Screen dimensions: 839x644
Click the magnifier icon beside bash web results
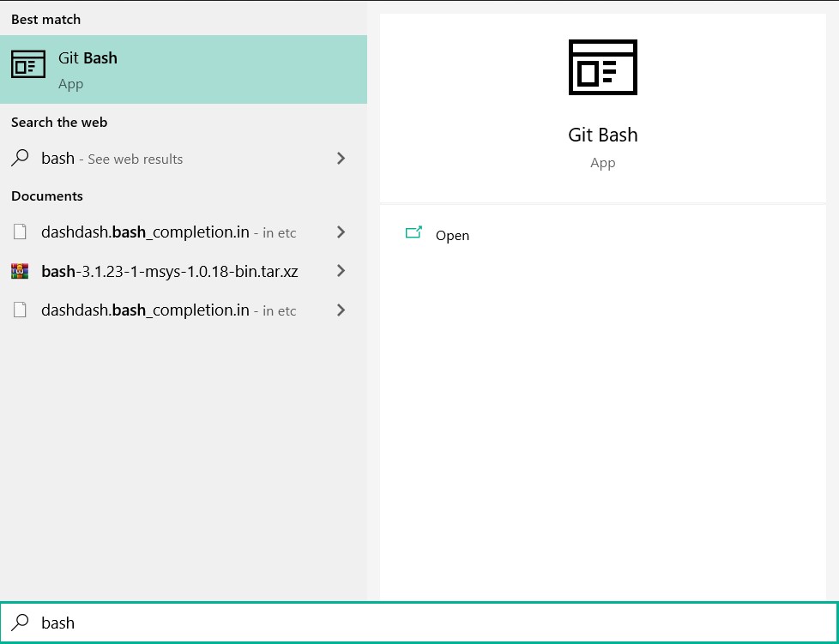tap(20, 158)
